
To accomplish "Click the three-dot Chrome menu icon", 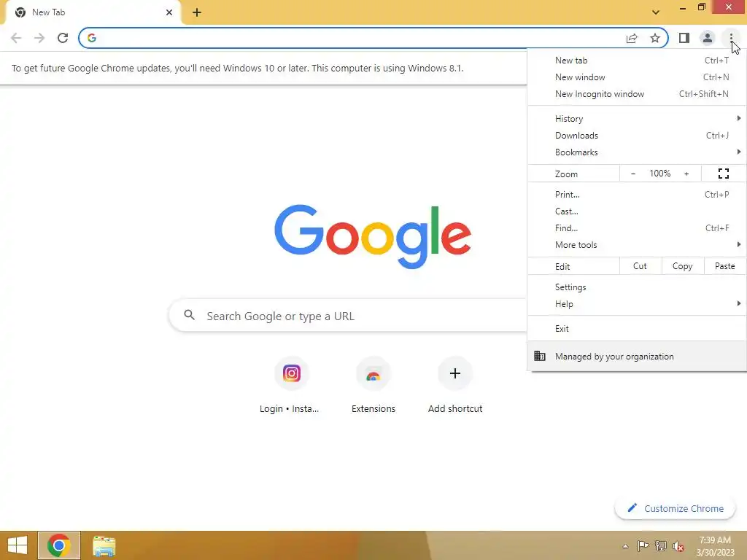I will pyautogui.click(x=731, y=38).
